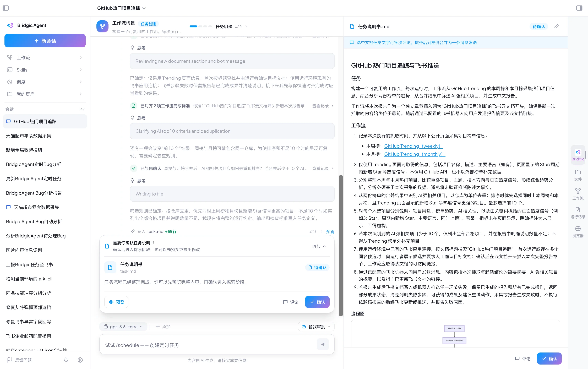The width and height of the screenshot is (588, 369).
Task: Click the flowchart diagram thumbnail
Action: pos(455,334)
